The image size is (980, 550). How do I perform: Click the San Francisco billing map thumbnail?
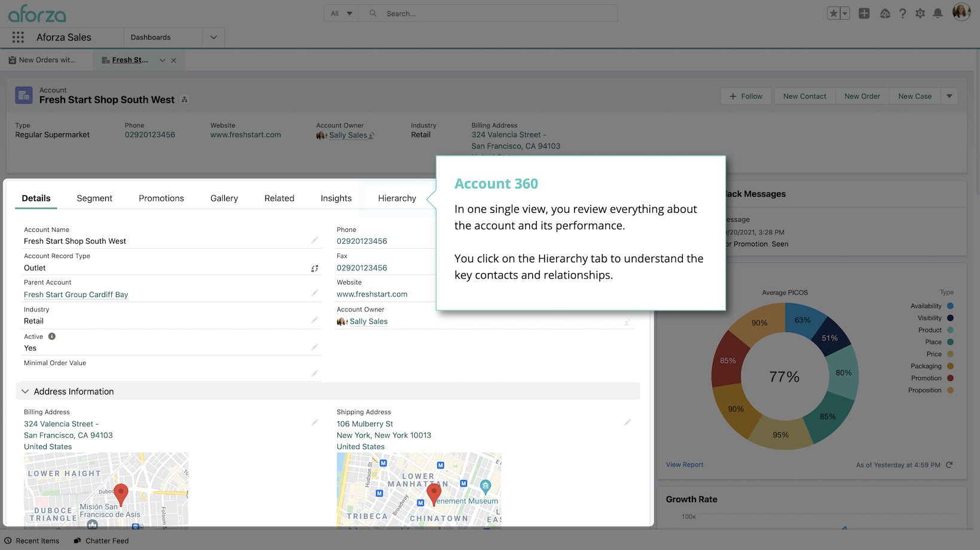pyautogui.click(x=106, y=490)
